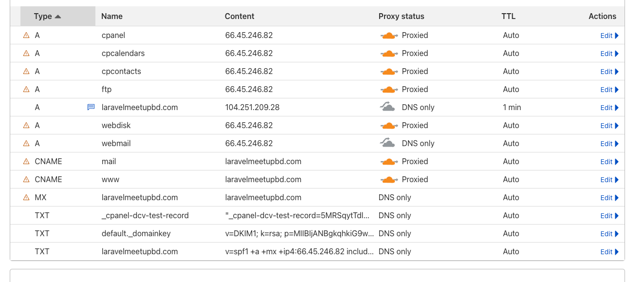The image size is (644, 282).
Task: Select the DKIM record content text
Action: pyautogui.click(x=299, y=233)
